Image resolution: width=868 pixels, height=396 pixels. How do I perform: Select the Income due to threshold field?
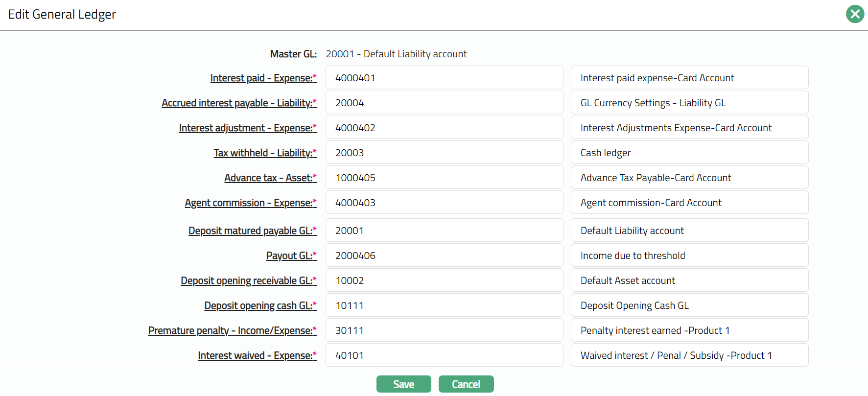[x=689, y=256]
